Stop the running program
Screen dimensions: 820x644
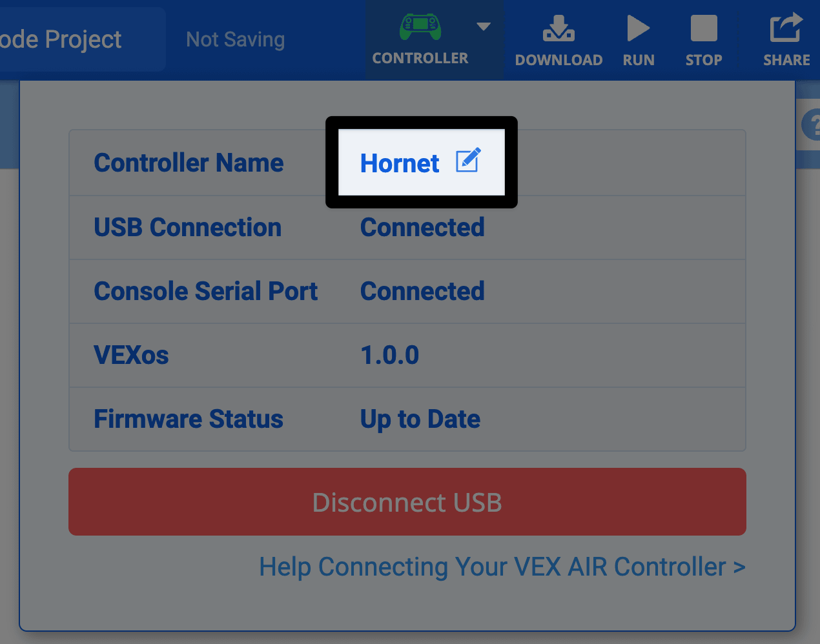pos(703,39)
